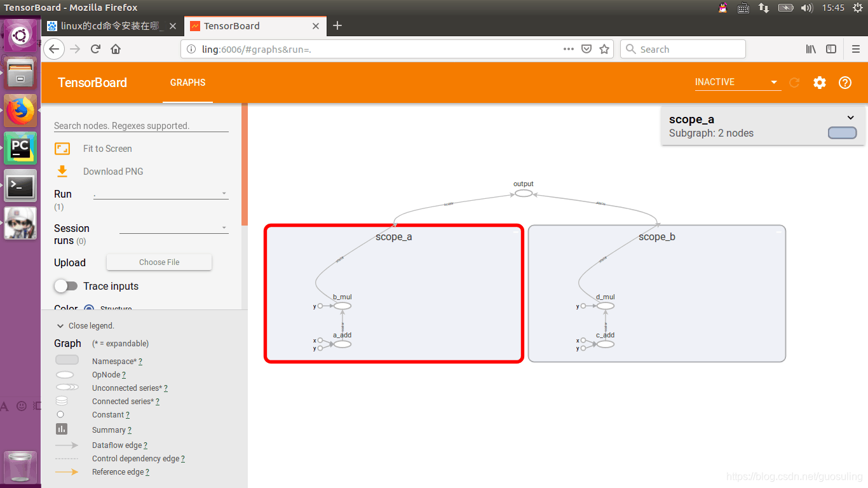The height and width of the screenshot is (488, 868).
Task: Toggle the Trace inputs switch
Action: pos(65,286)
